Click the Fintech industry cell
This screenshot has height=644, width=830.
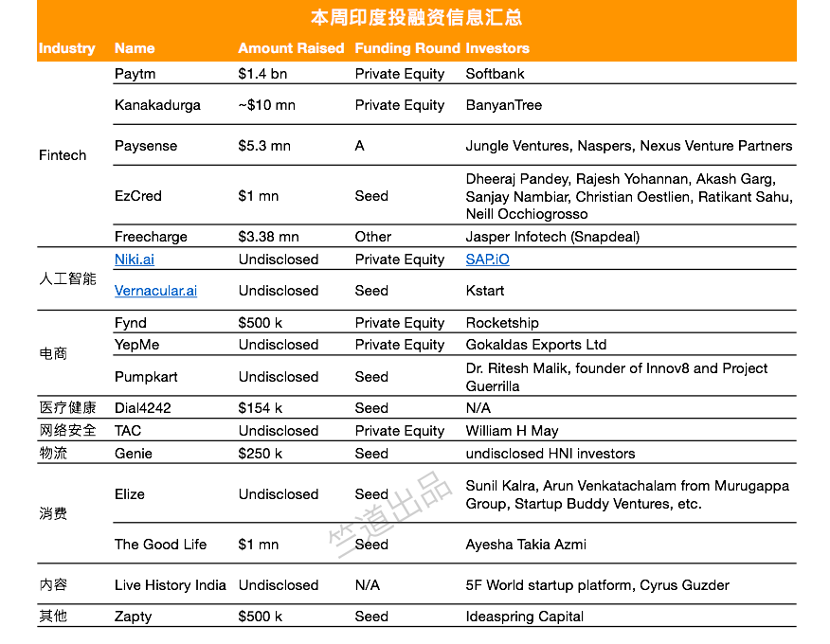63,155
